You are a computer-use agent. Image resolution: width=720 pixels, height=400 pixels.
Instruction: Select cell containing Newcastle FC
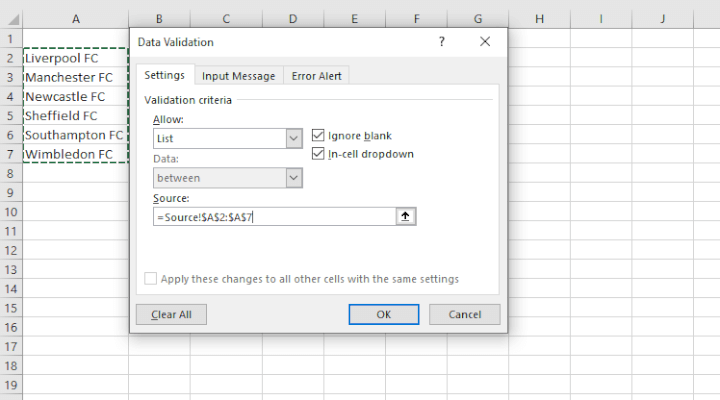[x=76, y=96]
